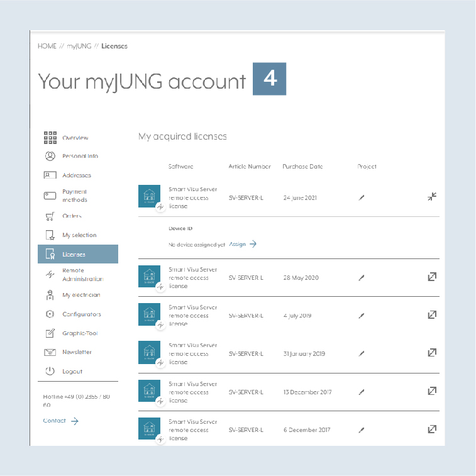
Task: Click Licenses in the breadcrumb
Action: [114, 46]
